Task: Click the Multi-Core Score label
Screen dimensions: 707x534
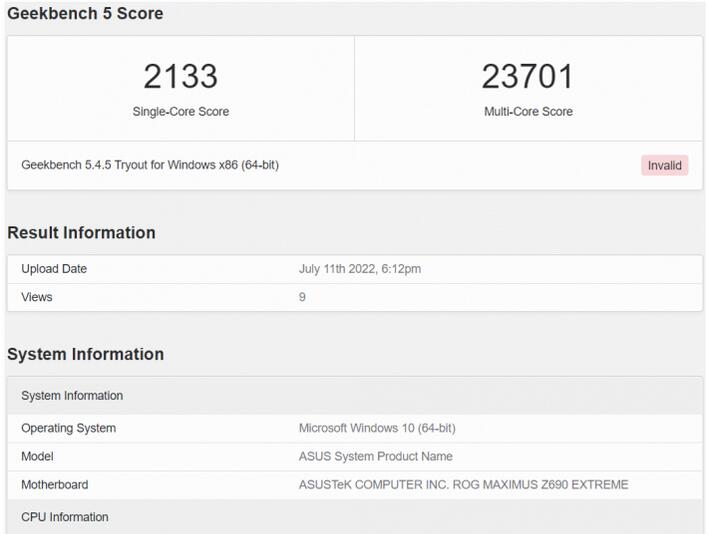Action: click(x=528, y=111)
